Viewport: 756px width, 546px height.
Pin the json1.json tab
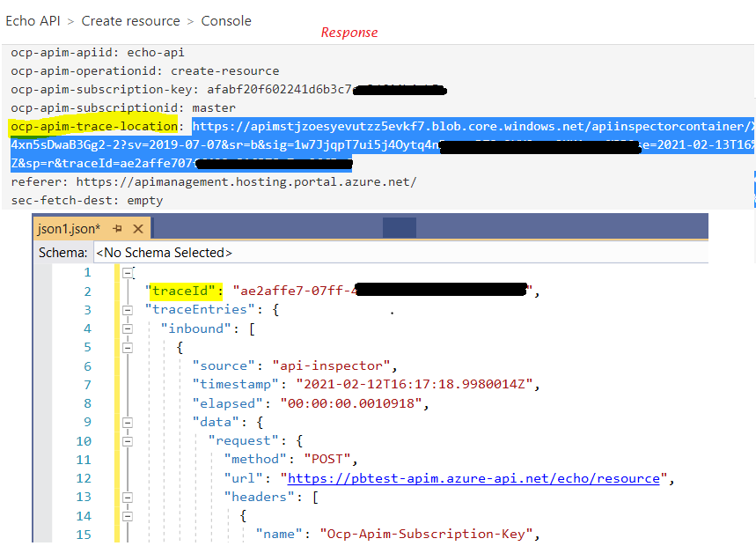pyautogui.click(x=117, y=229)
